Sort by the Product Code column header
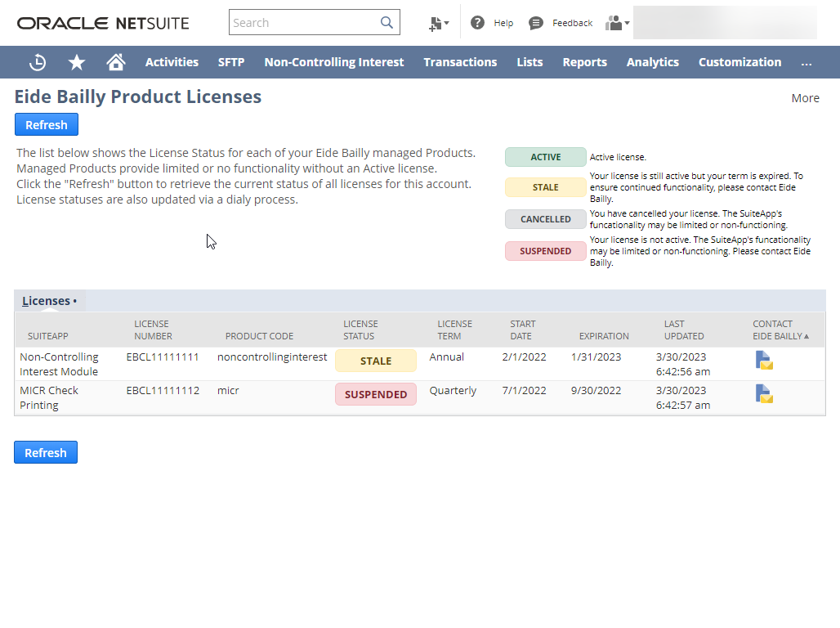Screen dimensions: 840x628 (259, 336)
